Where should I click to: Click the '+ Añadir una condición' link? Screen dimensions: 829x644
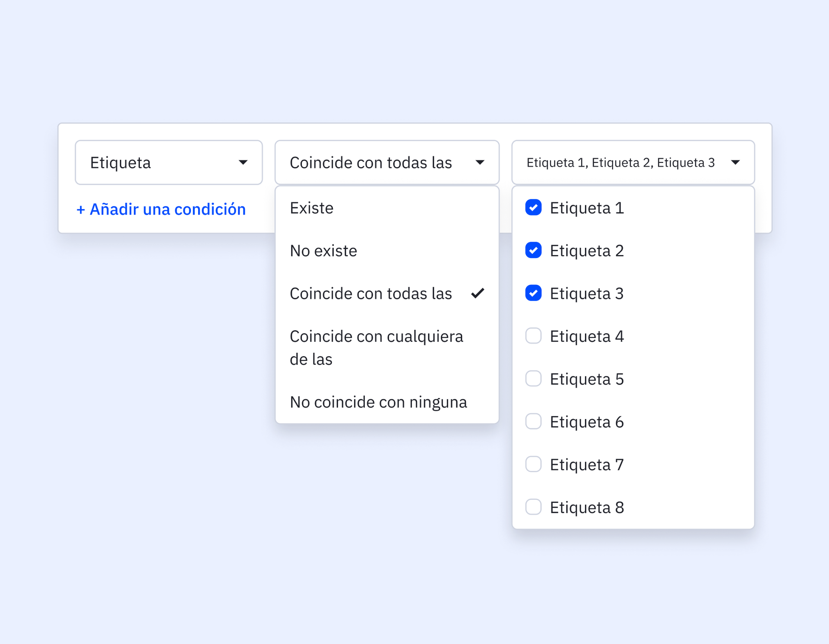click(x=161, y=209)
